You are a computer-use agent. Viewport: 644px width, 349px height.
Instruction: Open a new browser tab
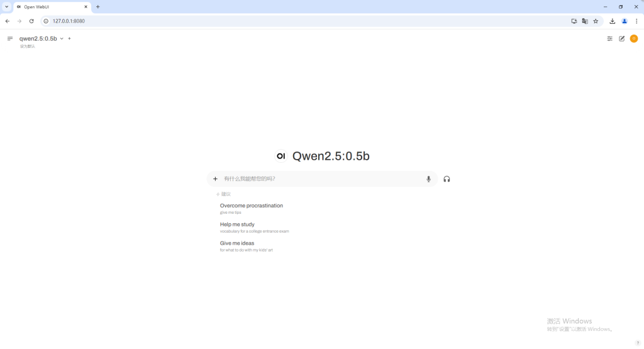pyautogui.click(x=97, y=6)
